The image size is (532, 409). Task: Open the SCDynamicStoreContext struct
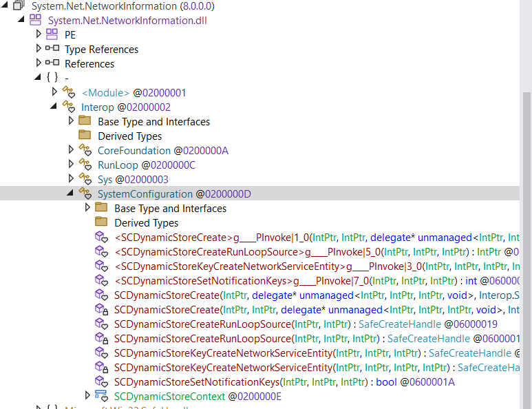(169, 396)
